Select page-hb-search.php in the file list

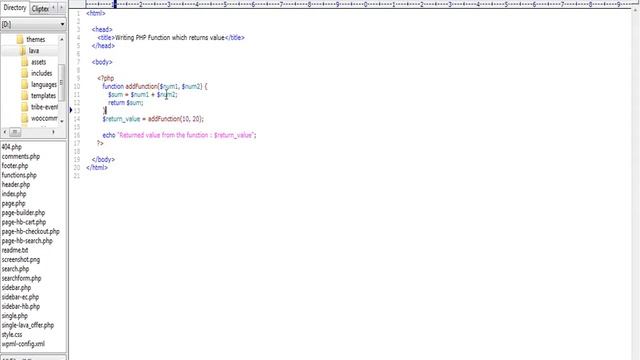click(27, 241)
